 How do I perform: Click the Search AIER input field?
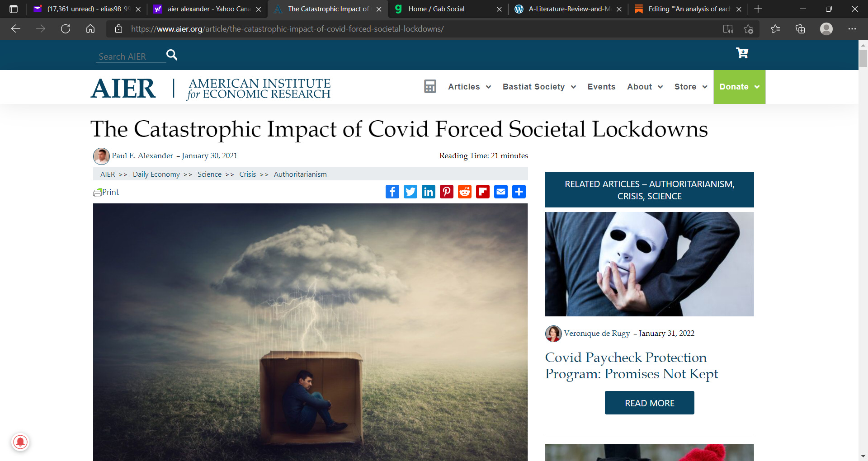coord(130,56)
